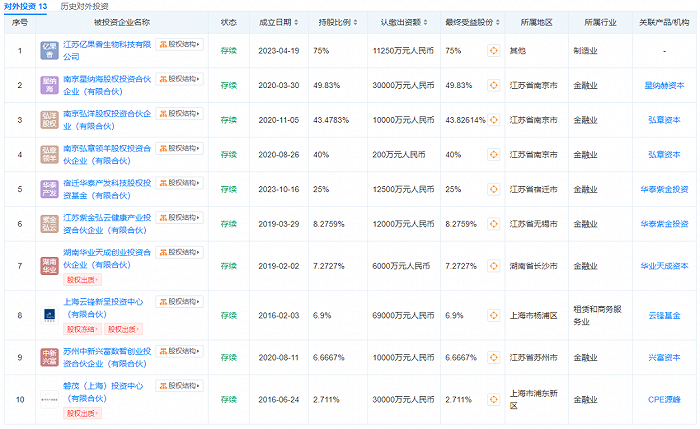Expand 股权结构 for 江苏亿果香生物科技
This screenshot has height=429, width=700.
[180, 44]
